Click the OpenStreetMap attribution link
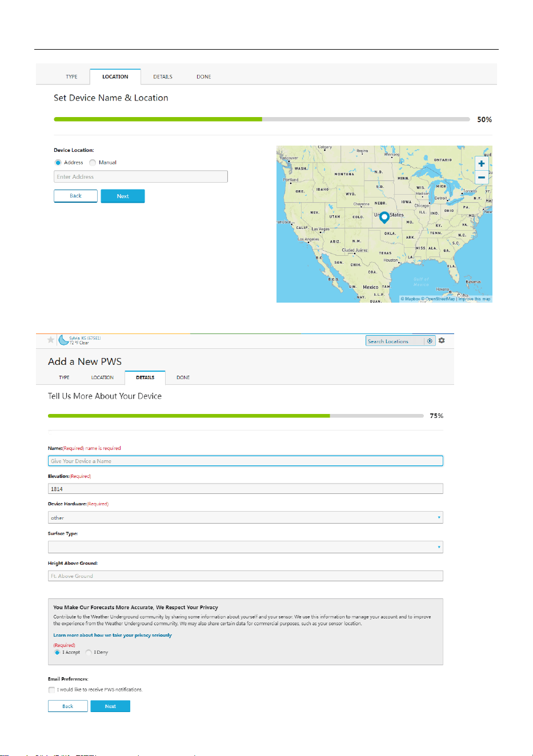The width and height of the screenshot is (533, 756). pos(439,299)
